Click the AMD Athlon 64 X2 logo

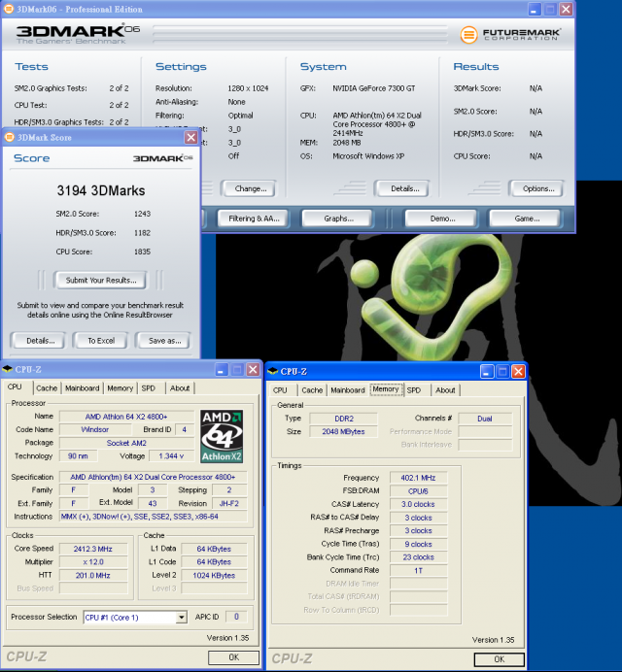click(222, 436)
